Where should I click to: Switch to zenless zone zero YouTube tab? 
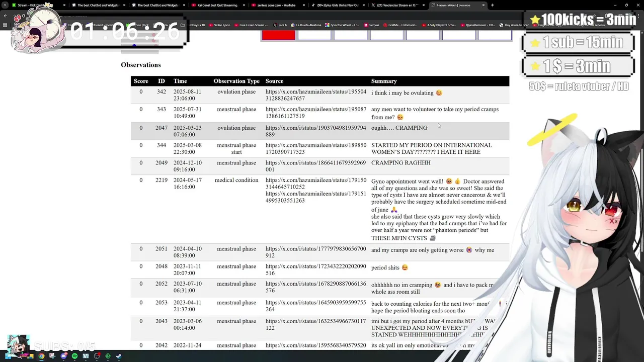click(x=277, y=5)
